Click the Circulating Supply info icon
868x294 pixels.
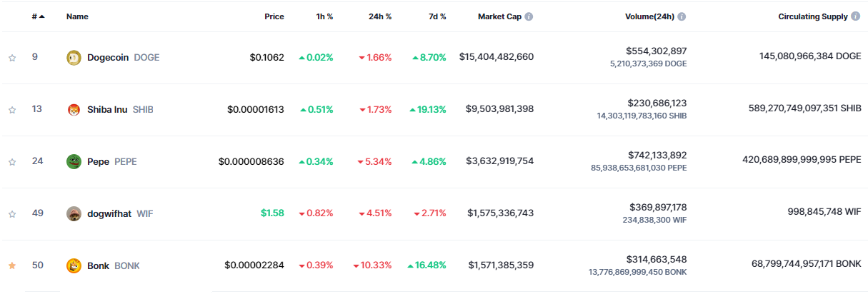pos(856,16)
